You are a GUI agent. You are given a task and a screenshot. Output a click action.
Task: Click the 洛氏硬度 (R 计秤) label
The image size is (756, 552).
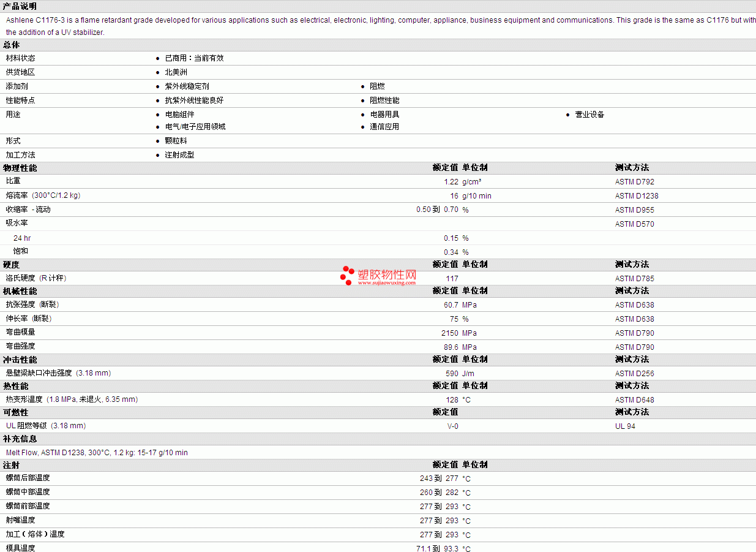tap(36, 278)
